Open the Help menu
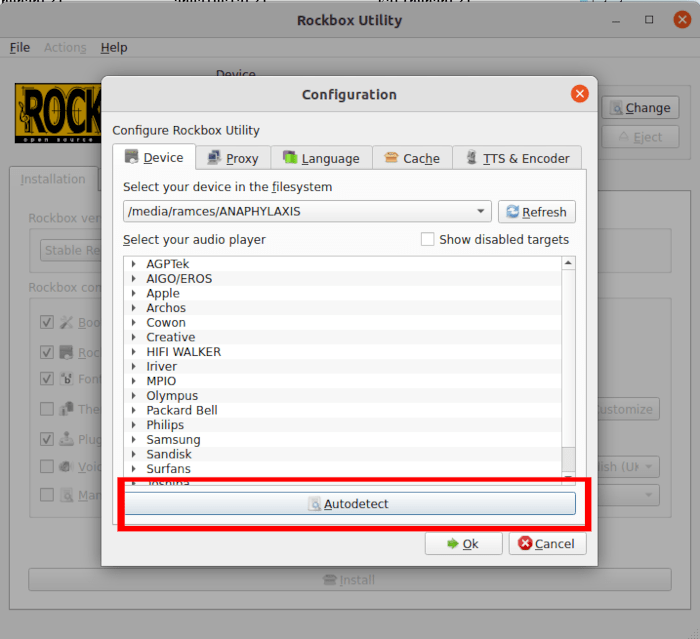This screenshot has height=639, width=700. pos(114,47)
